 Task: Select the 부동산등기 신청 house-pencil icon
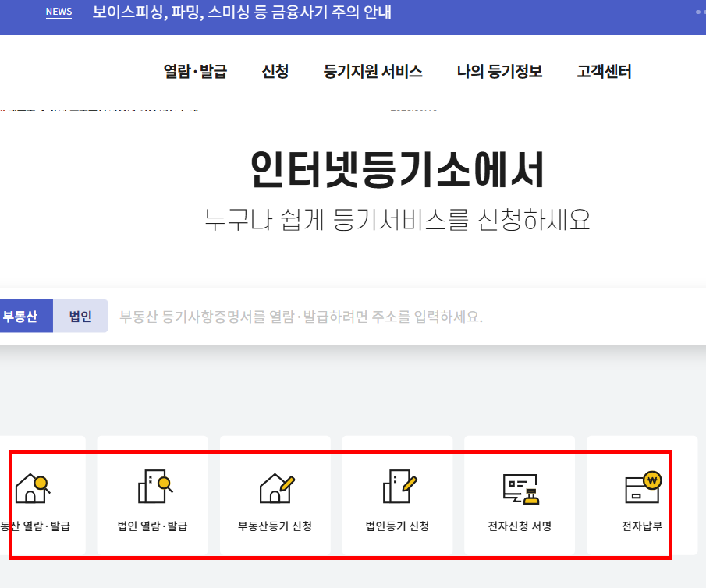[x=274, y=487]
